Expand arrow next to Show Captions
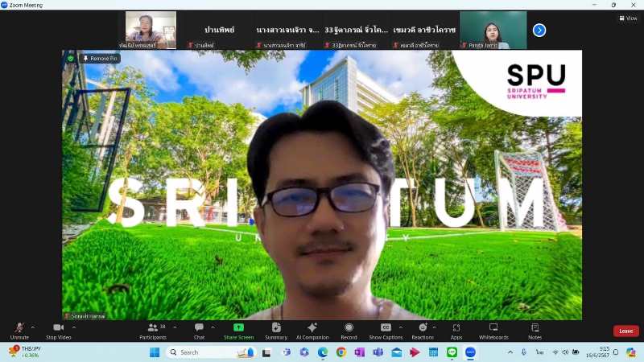 [401, 327]
